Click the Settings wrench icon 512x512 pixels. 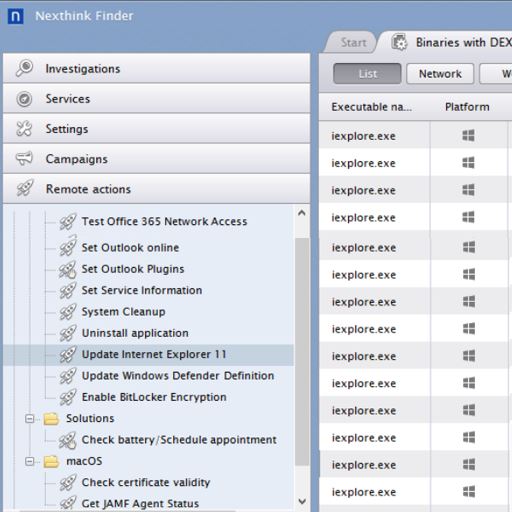pyautogui.click(x=24, y=129)
